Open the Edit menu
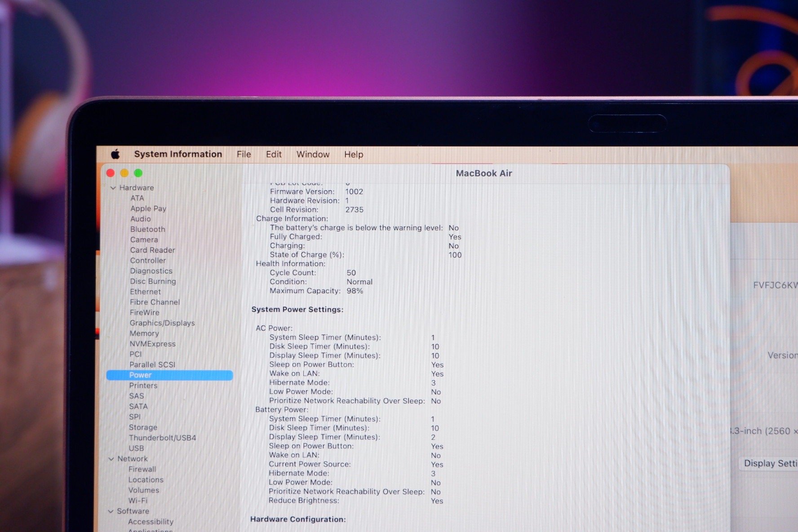 [274, 154]
